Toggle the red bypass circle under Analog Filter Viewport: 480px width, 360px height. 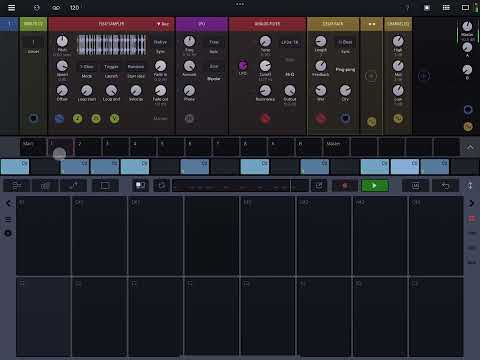point(265,118)
